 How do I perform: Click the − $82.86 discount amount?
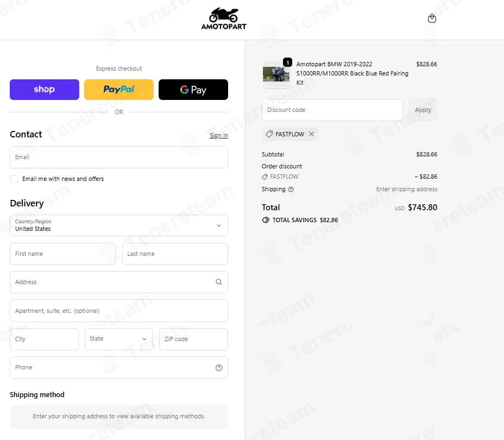coord(426,177)
